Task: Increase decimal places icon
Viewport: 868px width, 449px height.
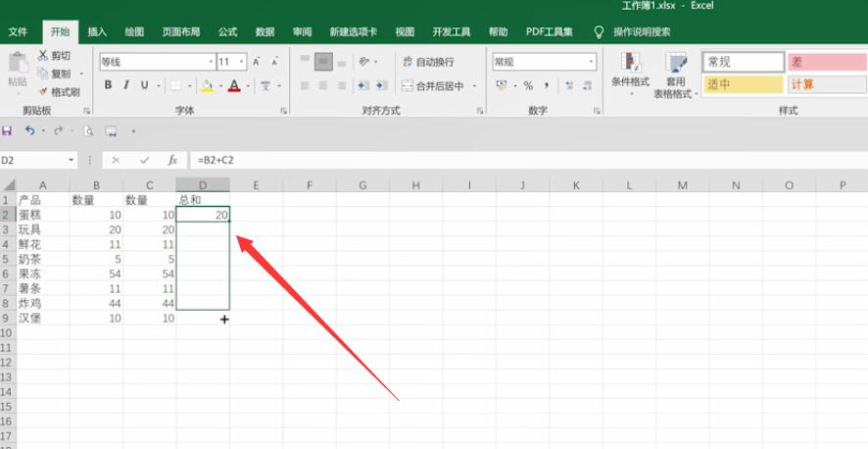Action: tap(569, 86)
